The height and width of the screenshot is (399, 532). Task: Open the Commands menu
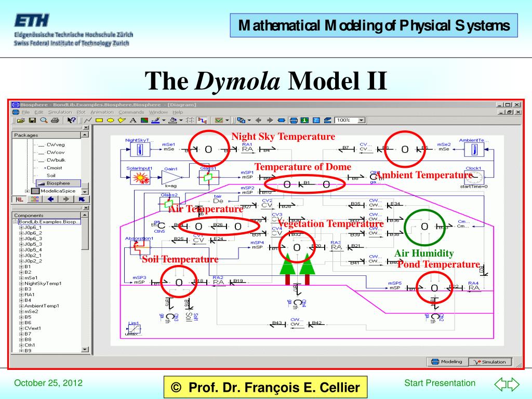click(131, 112)
